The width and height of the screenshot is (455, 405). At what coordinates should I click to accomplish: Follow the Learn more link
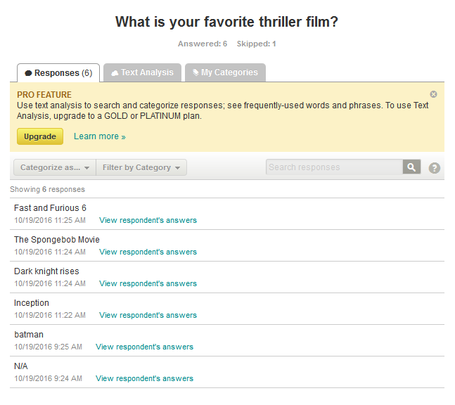[x=99, y=136]
